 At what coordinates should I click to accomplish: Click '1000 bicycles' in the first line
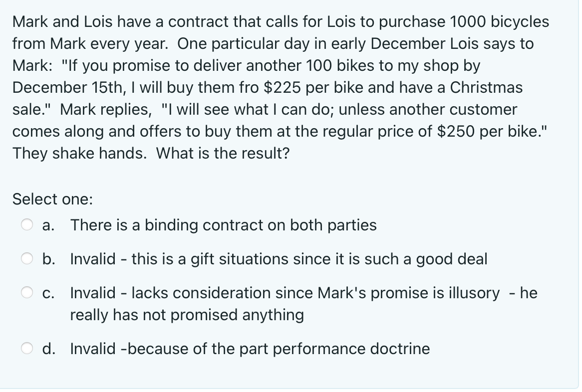pyautogui.click(x=500, y=22)
